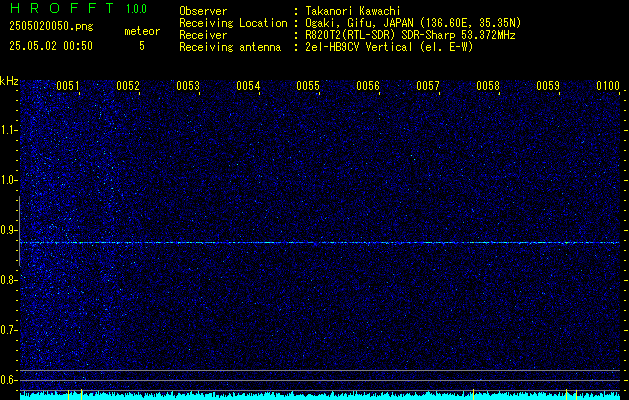
Task: Select the 0.6 kHz frequency label
Action: [x=8, y=380]
